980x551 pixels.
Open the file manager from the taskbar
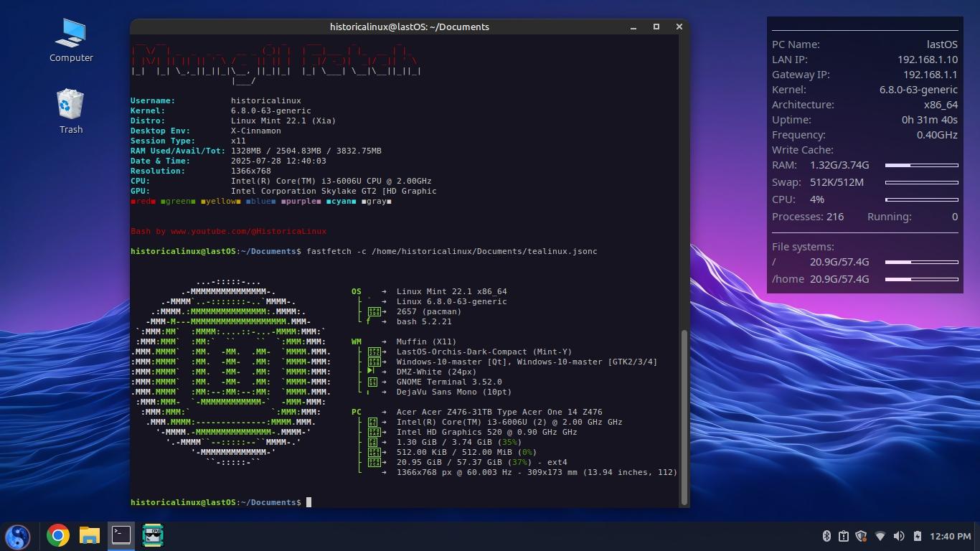pos(90,535)
